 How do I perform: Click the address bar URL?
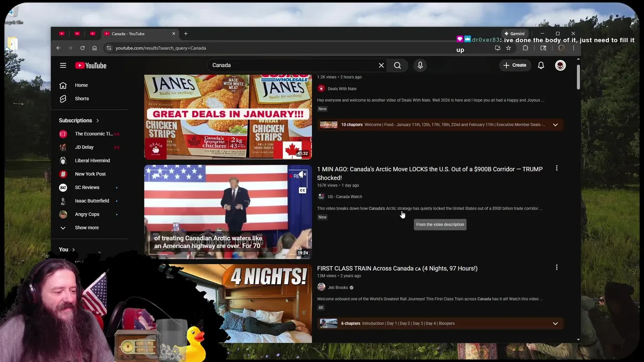[x=160, y=48]
